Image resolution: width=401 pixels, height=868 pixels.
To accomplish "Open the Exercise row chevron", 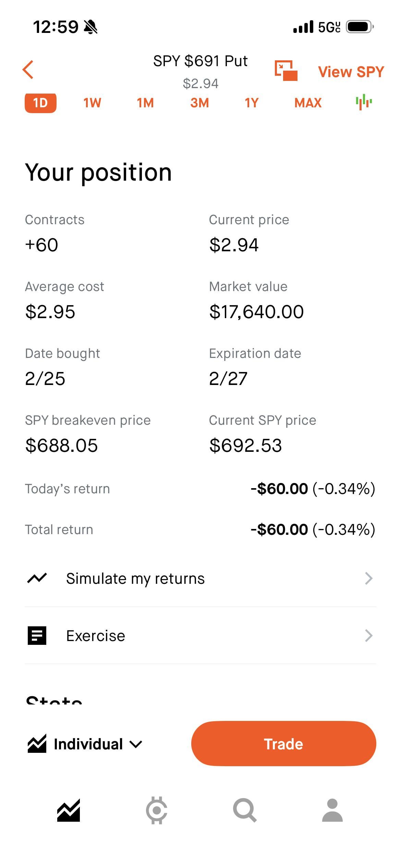I will 368,636.
